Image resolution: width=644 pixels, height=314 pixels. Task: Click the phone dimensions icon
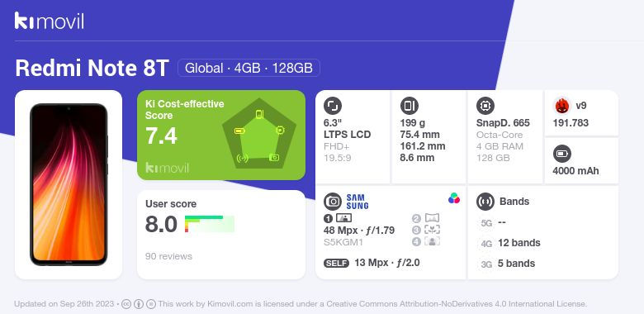409,106
